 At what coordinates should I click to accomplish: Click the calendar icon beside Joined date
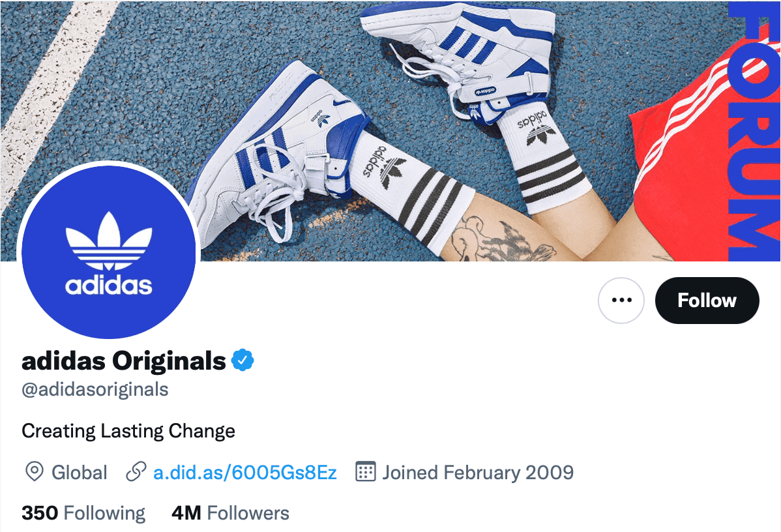pyautogui.click(x=366, y=471)
